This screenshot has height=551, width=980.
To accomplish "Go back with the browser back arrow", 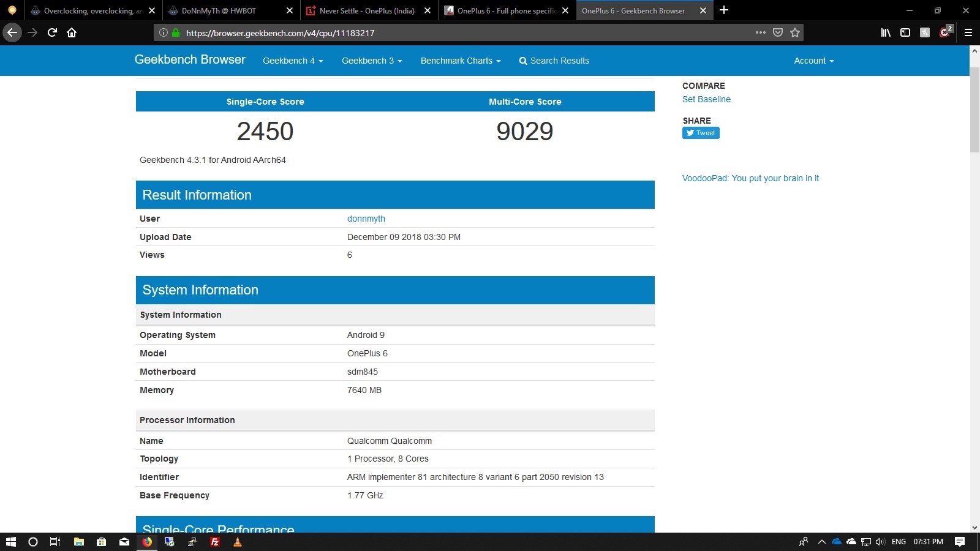I will coord(12,32).
